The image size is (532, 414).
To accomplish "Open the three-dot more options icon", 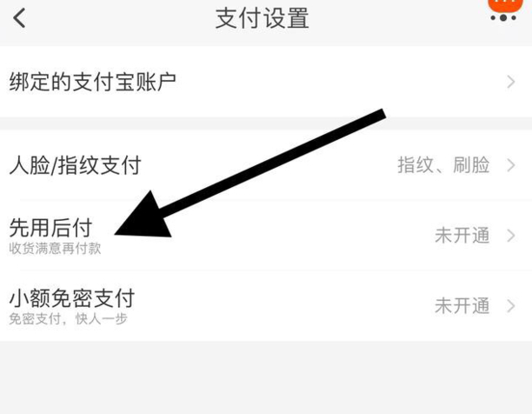I will click(503, 18).
